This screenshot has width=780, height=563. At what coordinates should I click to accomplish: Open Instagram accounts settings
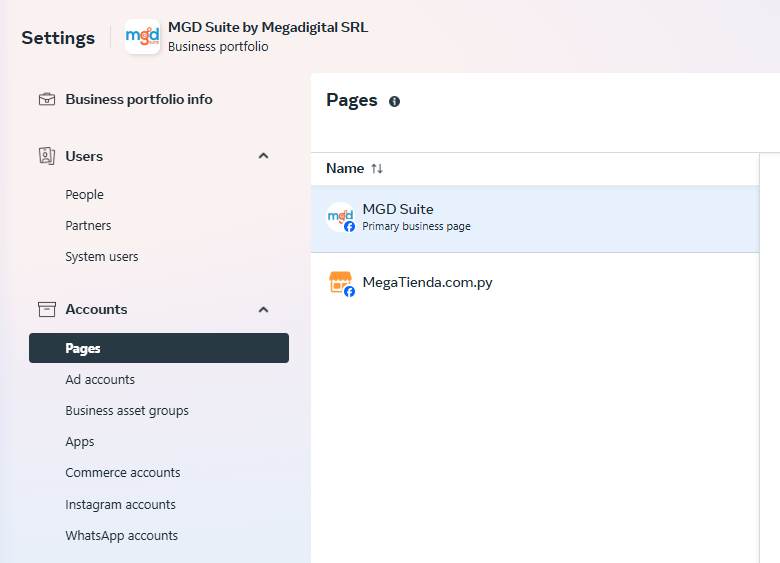coord(121,505)
